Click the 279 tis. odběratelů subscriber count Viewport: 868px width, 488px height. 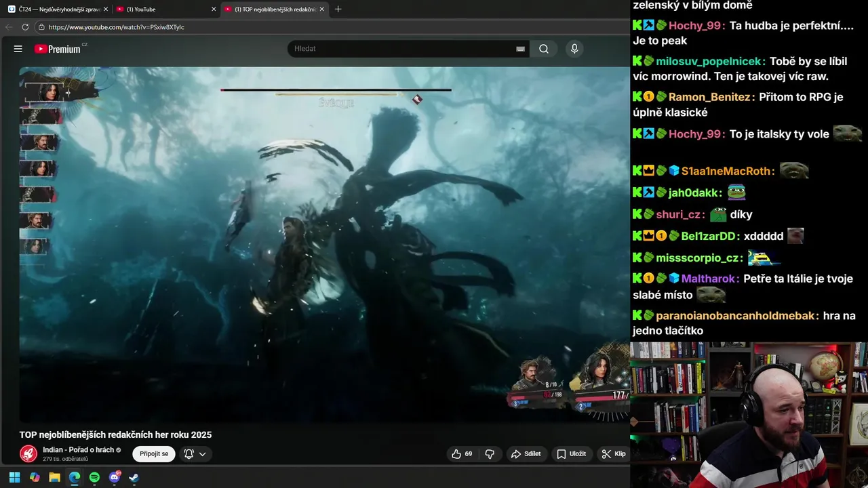65,459
